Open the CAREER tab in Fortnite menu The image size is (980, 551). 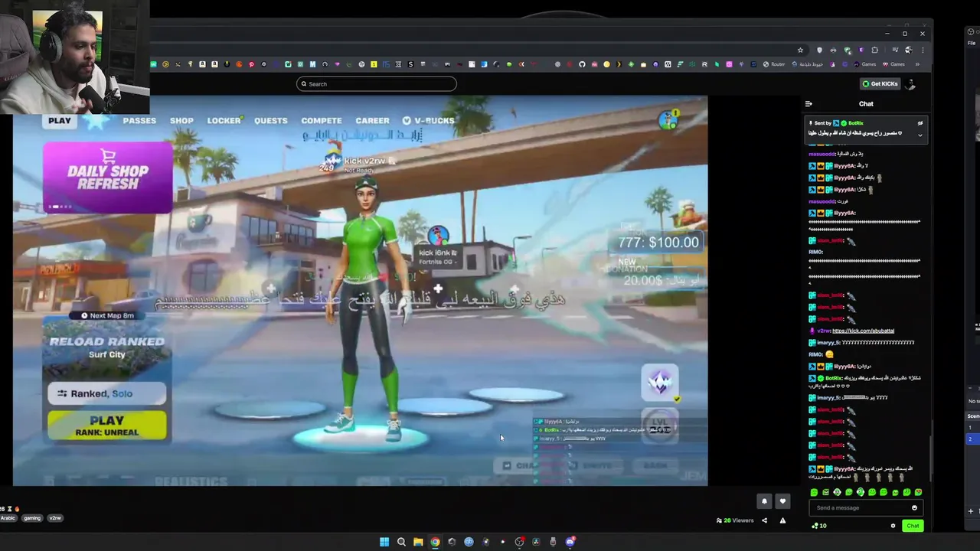pos(373,121)
